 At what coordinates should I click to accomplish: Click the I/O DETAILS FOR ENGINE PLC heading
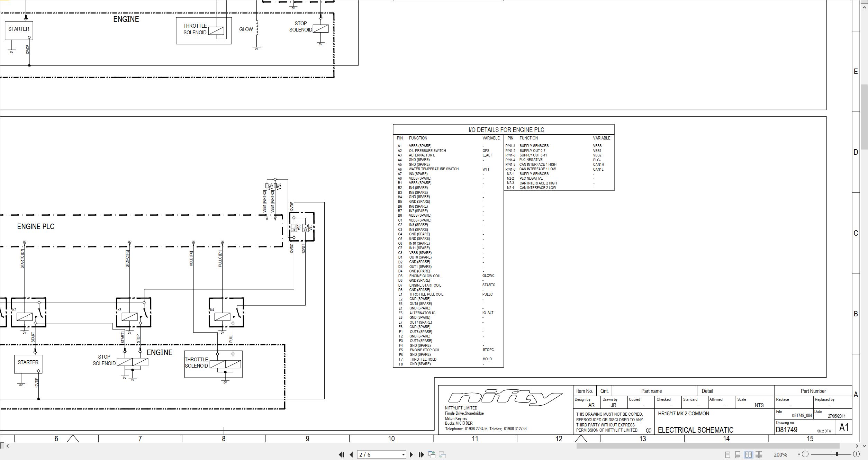[506, 130]
